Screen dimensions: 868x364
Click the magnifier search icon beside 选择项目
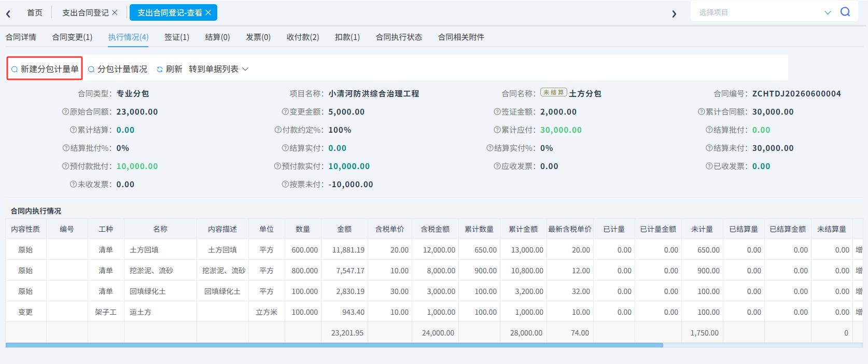point(845,12)
